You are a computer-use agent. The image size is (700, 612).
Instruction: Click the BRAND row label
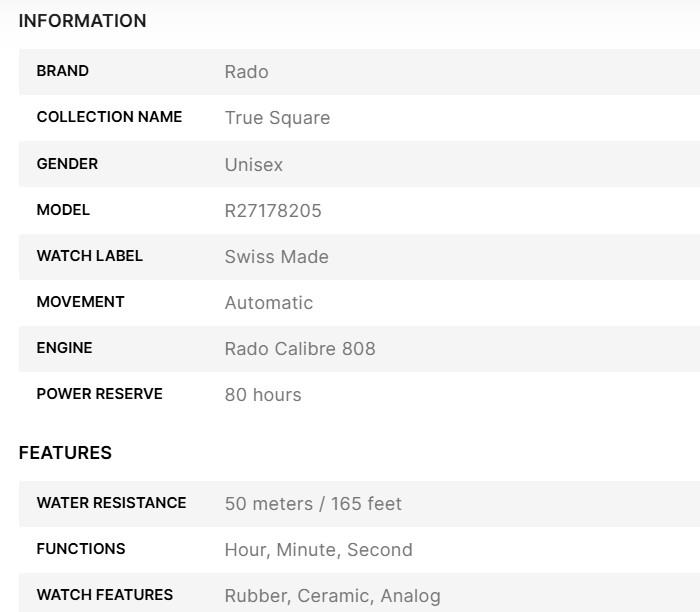pos(62,71)
